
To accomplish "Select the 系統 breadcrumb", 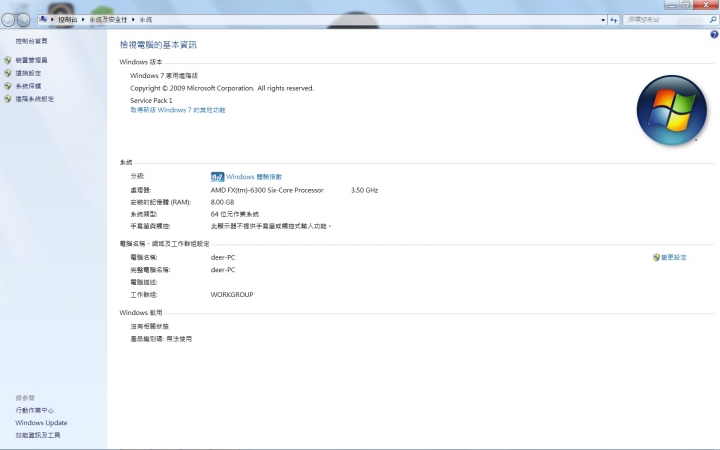I will [x=146, y=20].
